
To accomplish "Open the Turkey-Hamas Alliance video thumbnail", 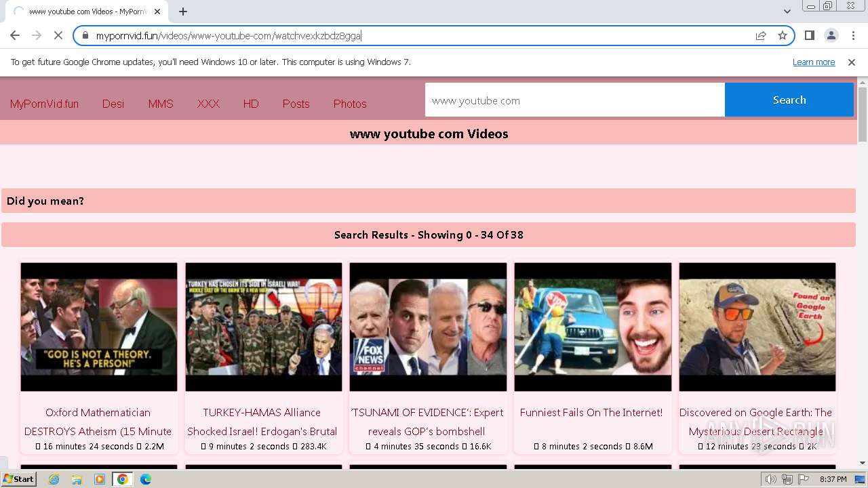I will tap(264, 327).
